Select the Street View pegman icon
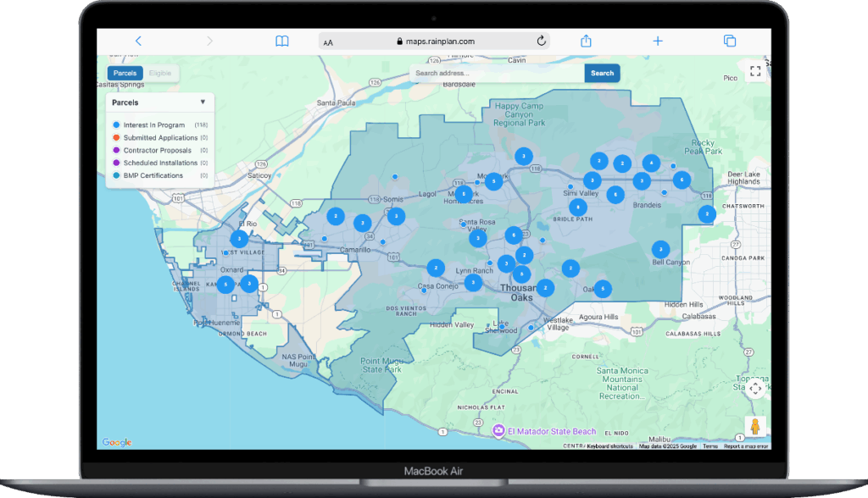 [x=754, y=426]
